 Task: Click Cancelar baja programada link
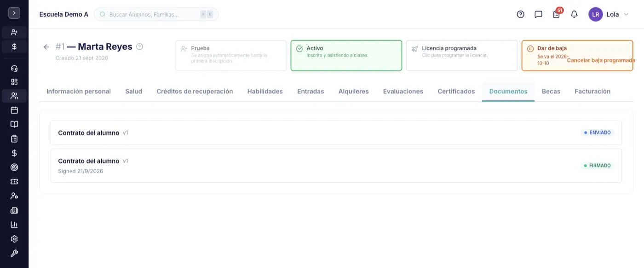coord(601,60)
